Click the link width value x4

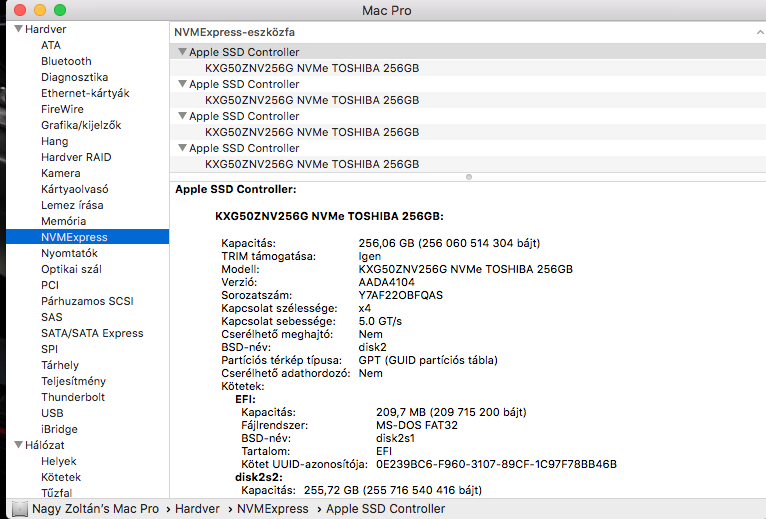(364, 308)
